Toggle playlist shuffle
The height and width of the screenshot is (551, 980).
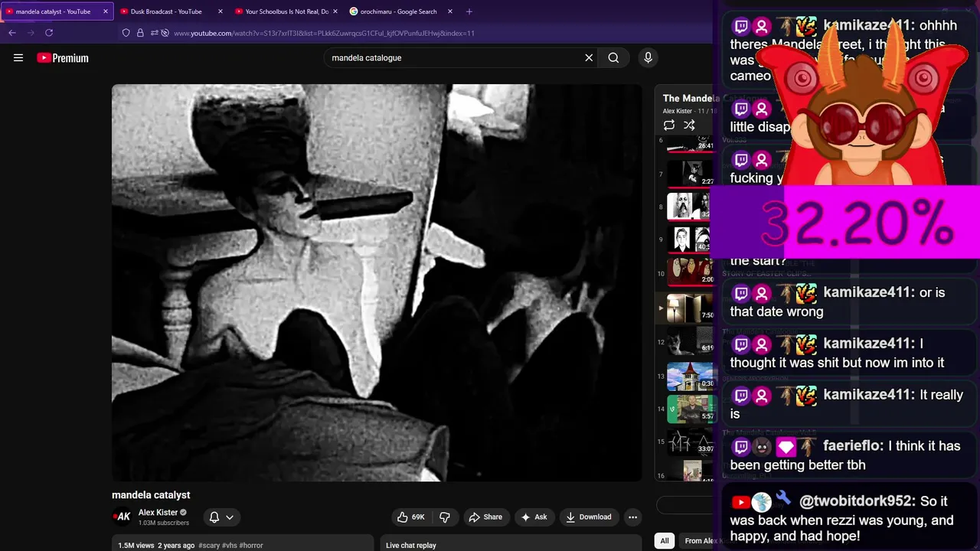(689, 125)
